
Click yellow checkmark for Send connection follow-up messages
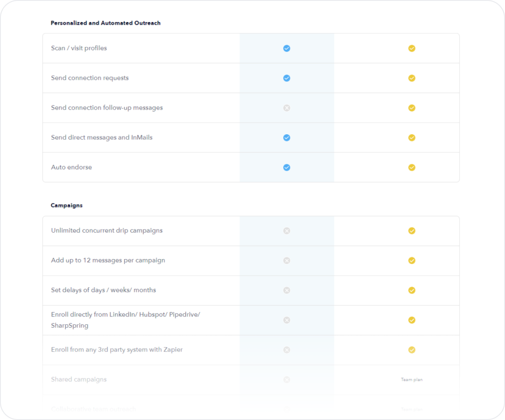(411, 108)
